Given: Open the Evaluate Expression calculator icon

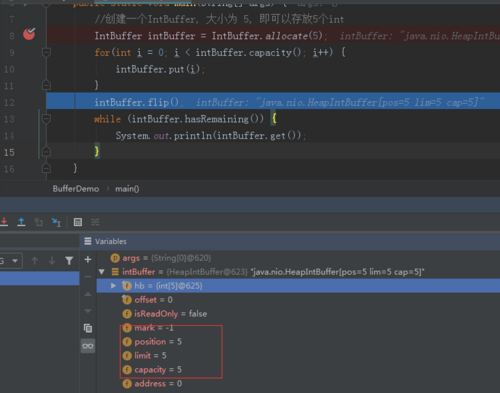Looking at the screenshot, I should coord(78,222).
